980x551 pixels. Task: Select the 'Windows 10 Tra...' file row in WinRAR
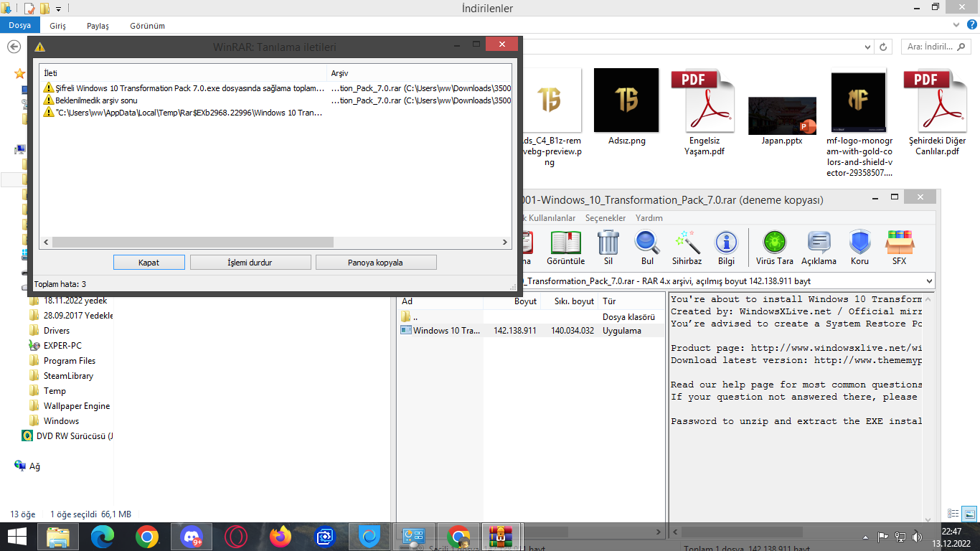532,331
